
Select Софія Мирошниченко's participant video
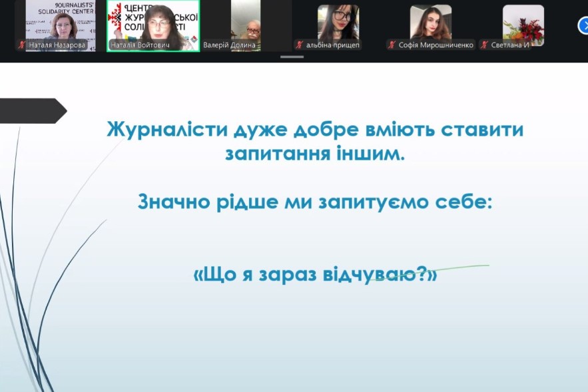[430, 25]
